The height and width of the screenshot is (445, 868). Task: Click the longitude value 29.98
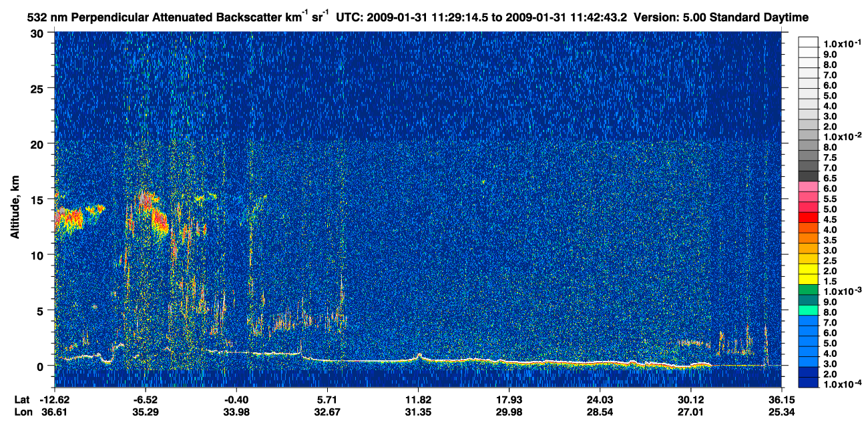coord(509,412)
